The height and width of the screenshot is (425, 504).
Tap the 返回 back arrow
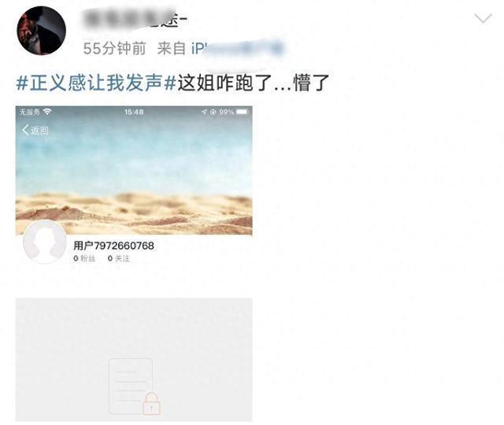(35, 130)
